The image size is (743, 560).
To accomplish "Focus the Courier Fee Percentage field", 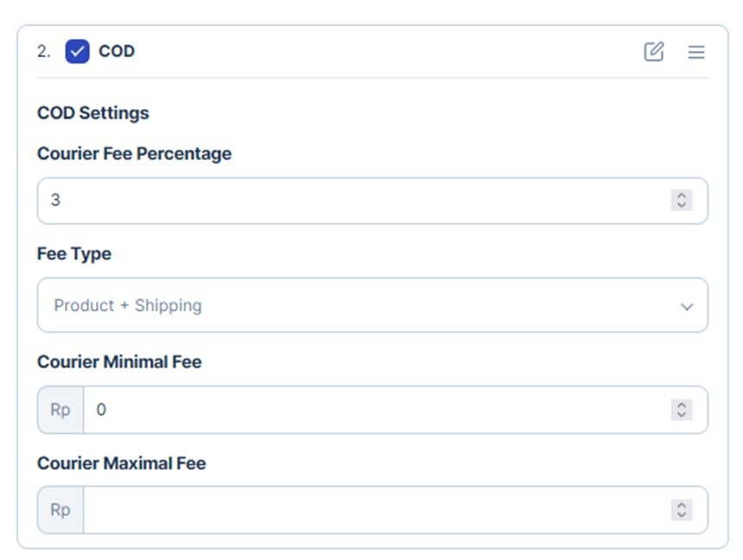I will tap(373, 200).
